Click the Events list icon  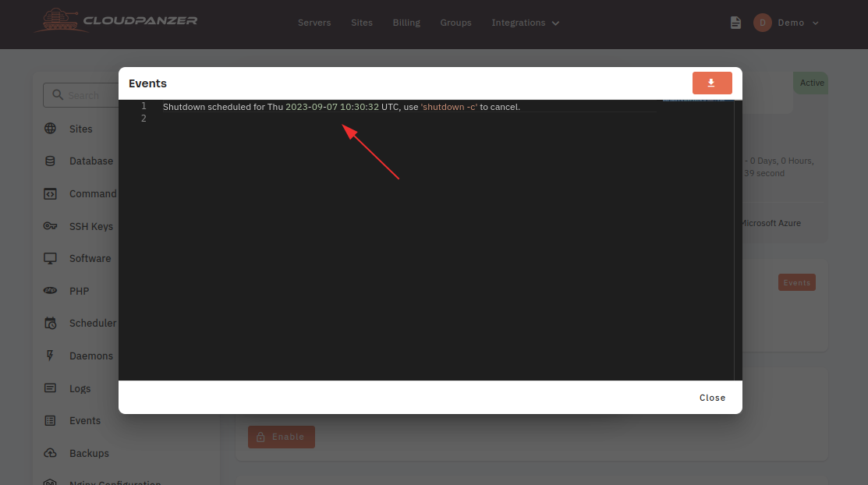coord(50,421)
